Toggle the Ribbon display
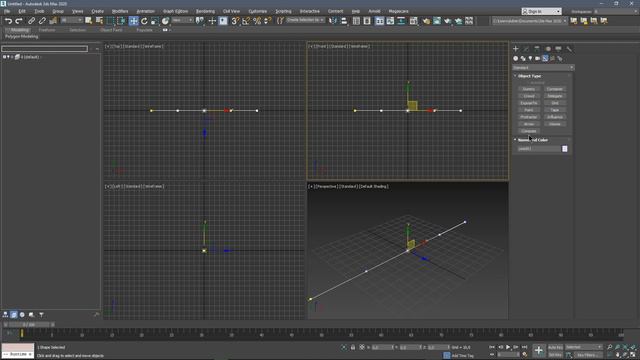The height and width of the screenshot is (360, 640). coord(380,20)
